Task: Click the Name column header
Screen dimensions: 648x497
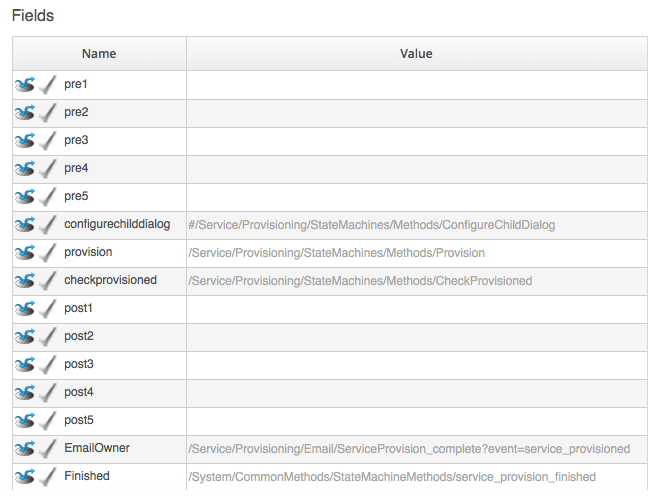Action: (x=99, y=54)
